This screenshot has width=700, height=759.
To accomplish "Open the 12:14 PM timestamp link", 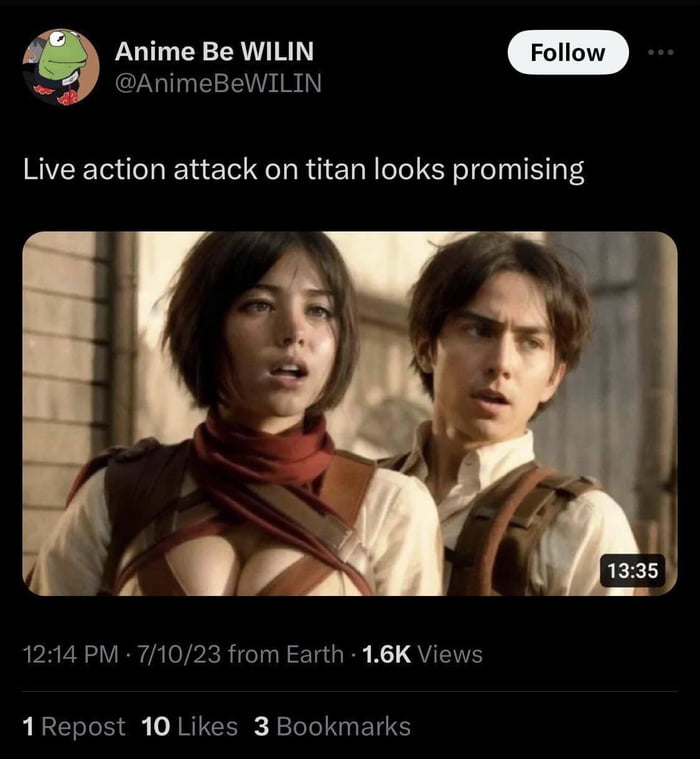I will click(x=71, y=654).
